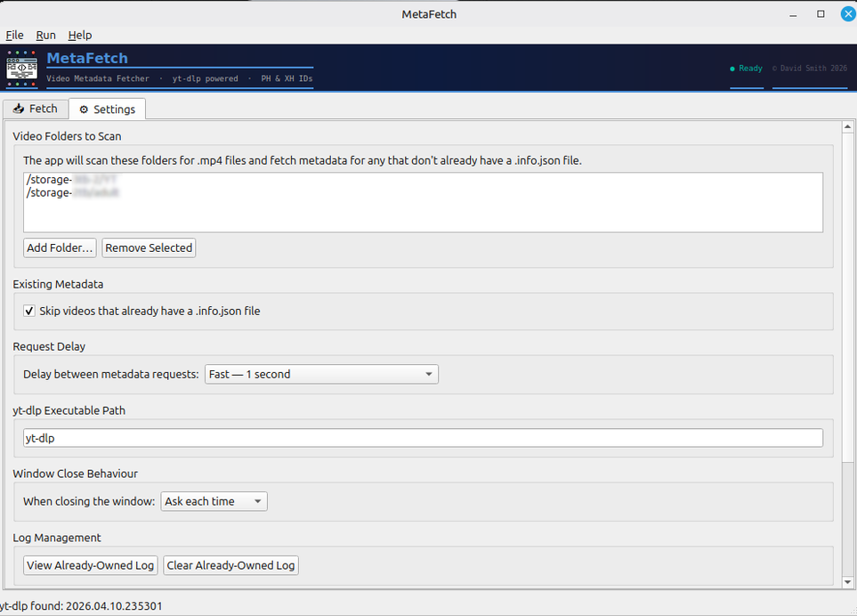Open the Run menu
Image resolution: width=857 pixels, height=616 pixels.
tap(46, 35)
